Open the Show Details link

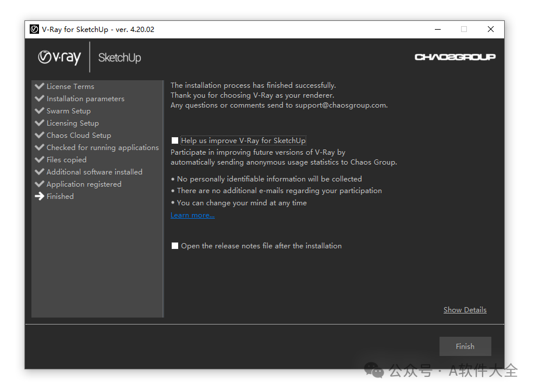(465, 310)
